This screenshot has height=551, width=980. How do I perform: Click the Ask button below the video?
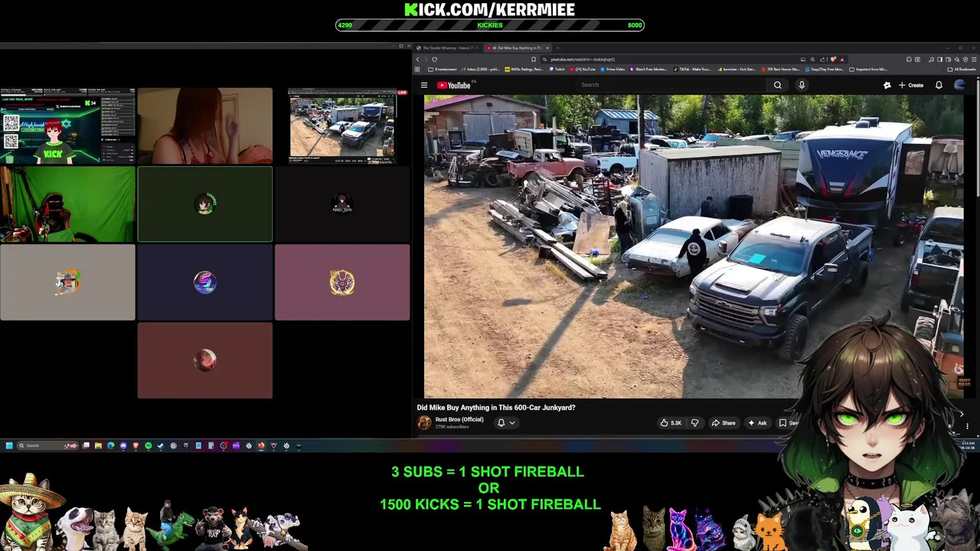757,422
